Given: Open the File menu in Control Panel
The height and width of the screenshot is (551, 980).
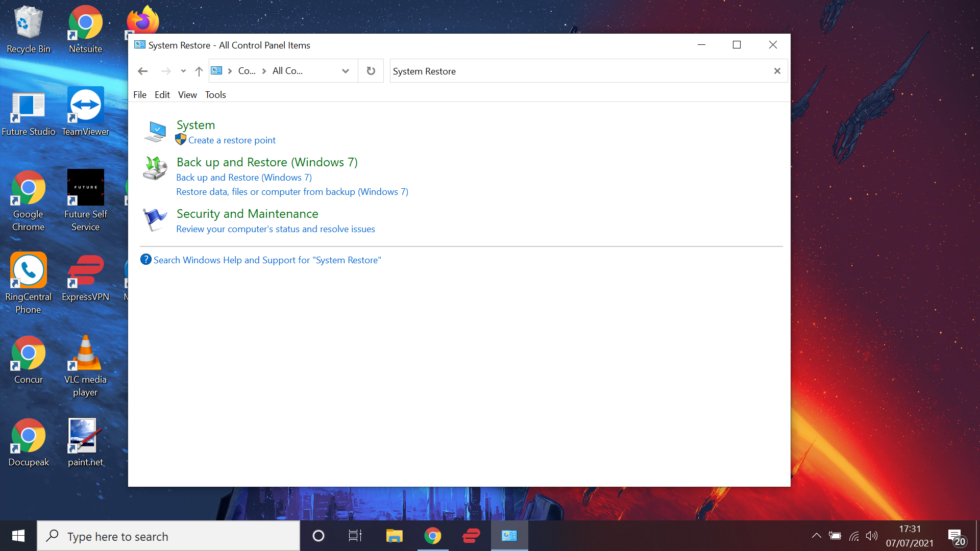Looking at the screenshot, I should point(139,95).
